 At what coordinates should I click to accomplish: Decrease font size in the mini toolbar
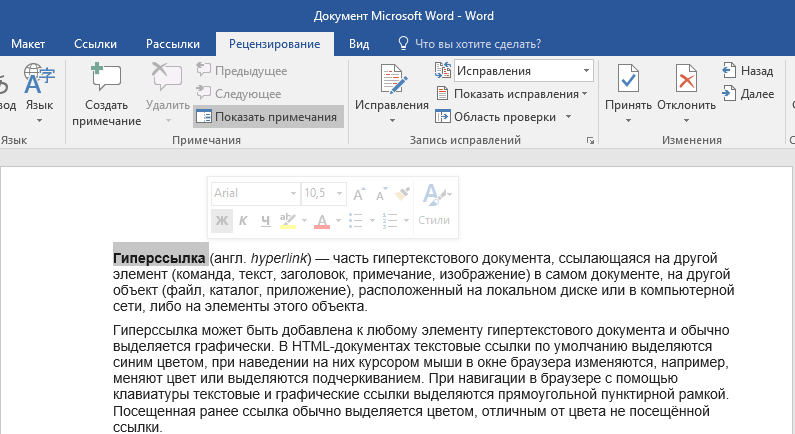tap(381, 193)
